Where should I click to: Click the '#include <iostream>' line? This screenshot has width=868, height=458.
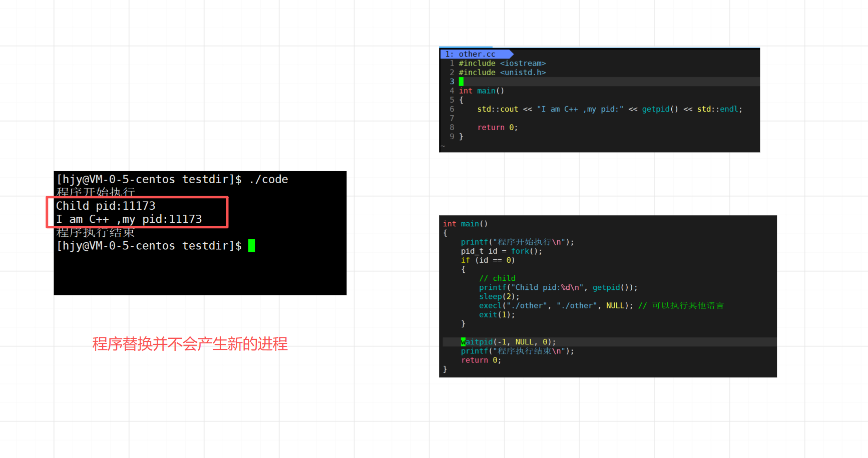click(502, 64)
